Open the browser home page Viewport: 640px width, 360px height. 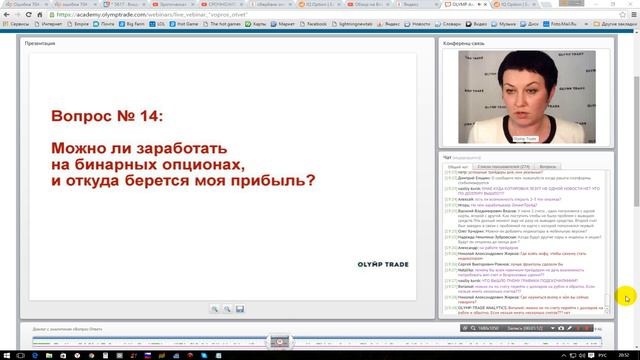coord(40,15)
